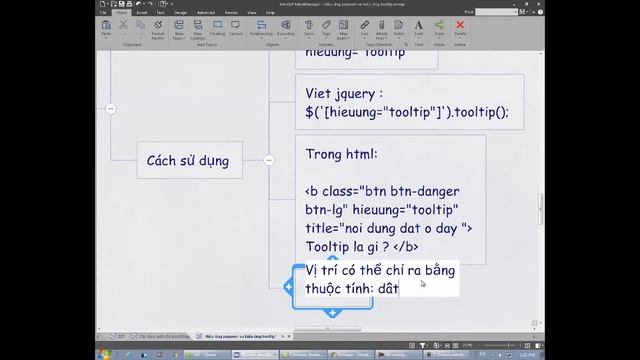The height and width of the screenshot is (360, 640).
Task: Click the bottom plus handle on edited topic
Action: (x=333, y=313)
